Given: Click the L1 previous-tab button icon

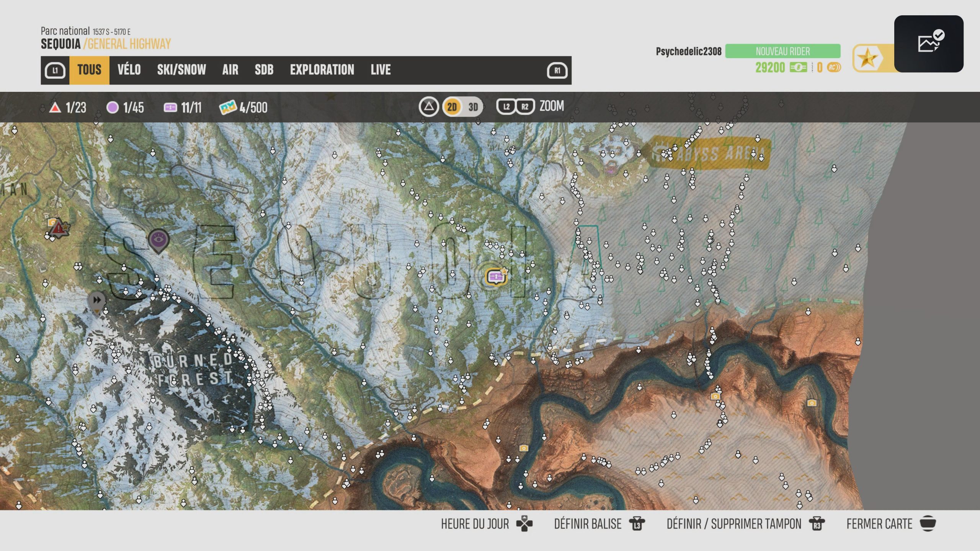Looking at the screenshot, I should pyautogui.click(x=55, y=70).
